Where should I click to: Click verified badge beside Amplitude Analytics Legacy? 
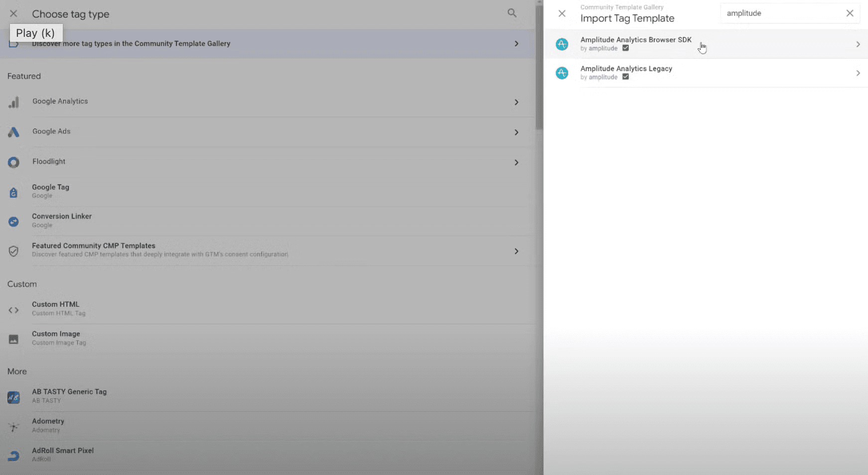click(625, 77)
